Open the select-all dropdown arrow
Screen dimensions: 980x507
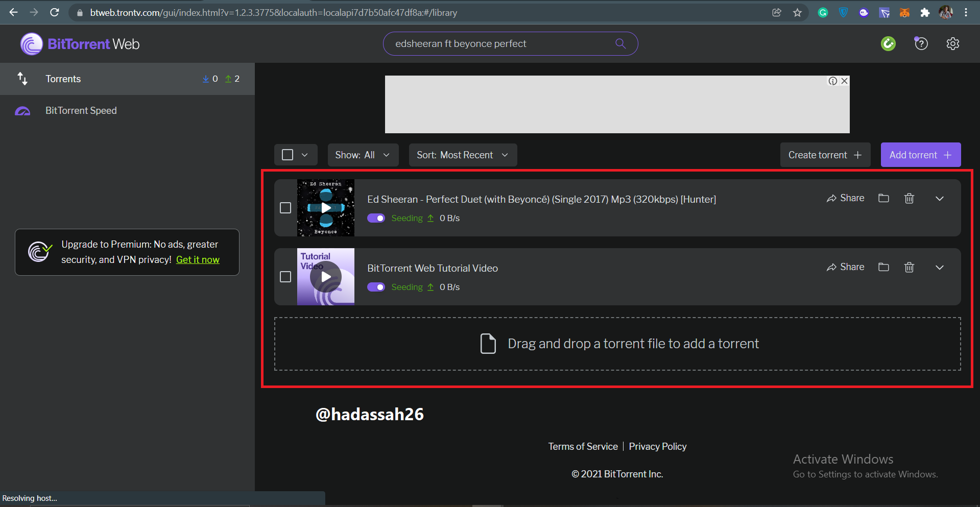coord(305,155)
